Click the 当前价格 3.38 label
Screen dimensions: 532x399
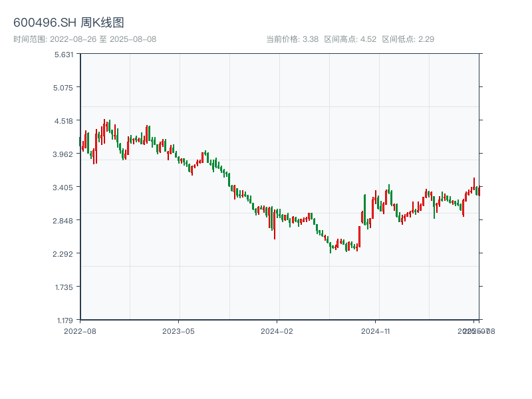tap(293, 39)
